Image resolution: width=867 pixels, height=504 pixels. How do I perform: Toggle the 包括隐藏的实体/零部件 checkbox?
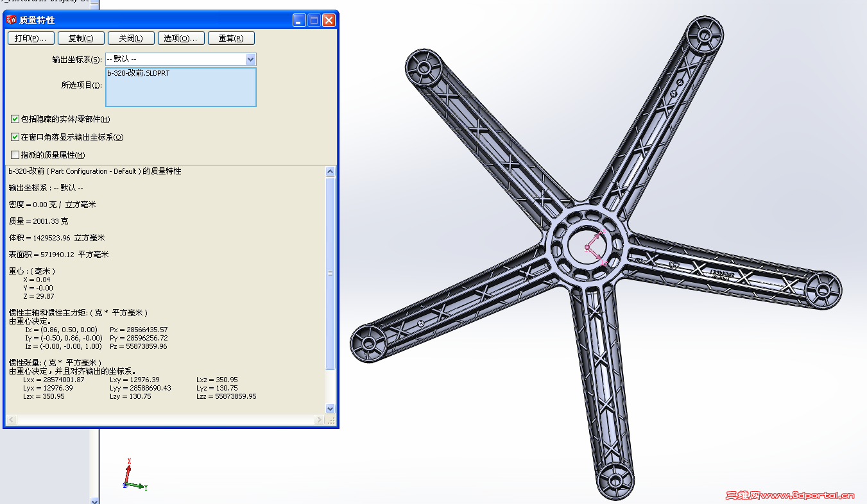15,119
